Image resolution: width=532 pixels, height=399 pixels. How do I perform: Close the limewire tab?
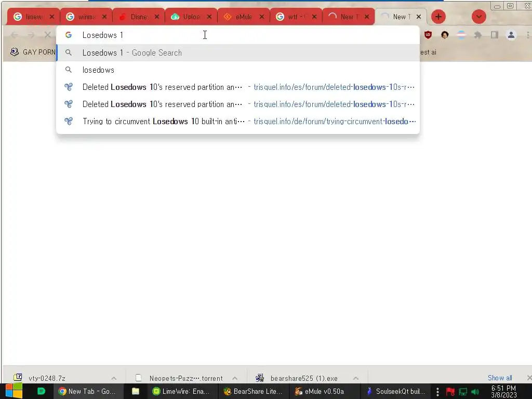51,17
